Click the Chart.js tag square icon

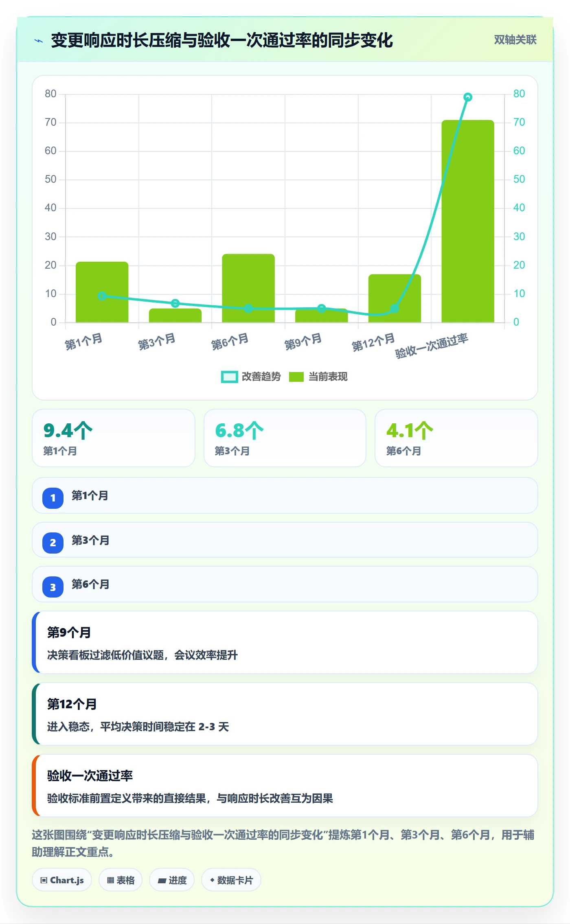click(x=44, y=880)
